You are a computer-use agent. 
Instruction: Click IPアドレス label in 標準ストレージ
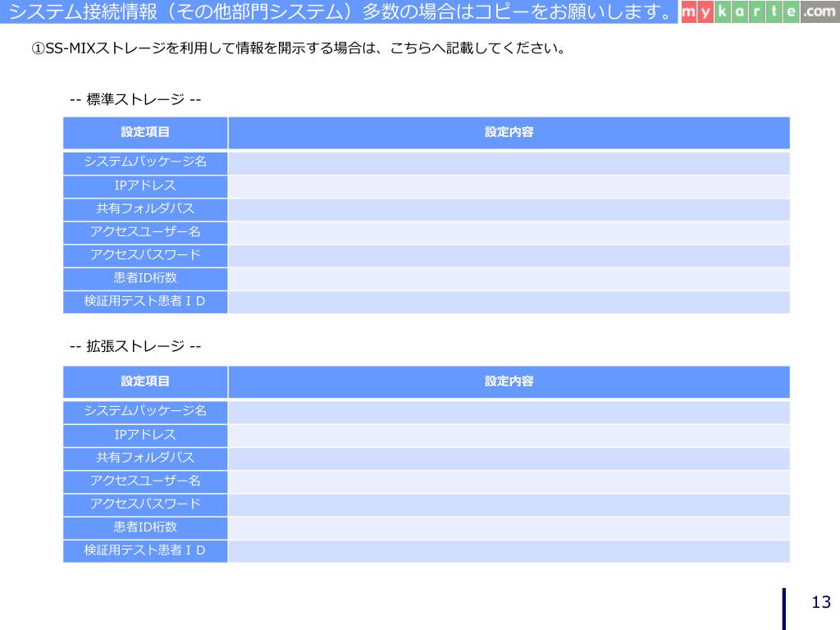coord(145,186)
